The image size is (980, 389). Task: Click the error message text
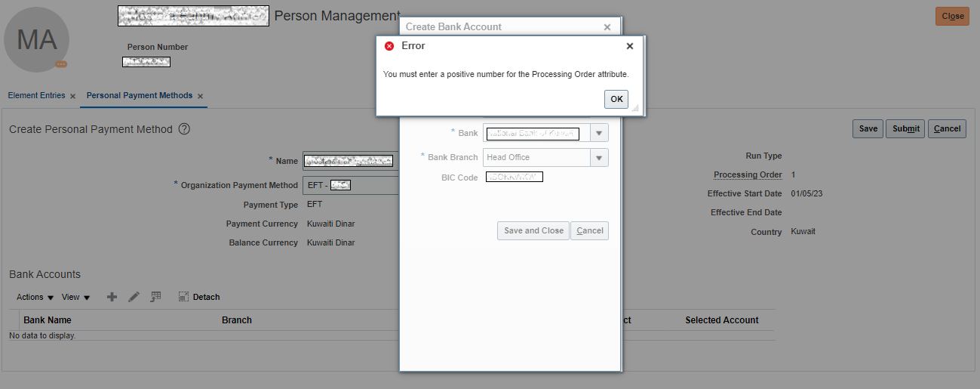click(x=505, y=74)
